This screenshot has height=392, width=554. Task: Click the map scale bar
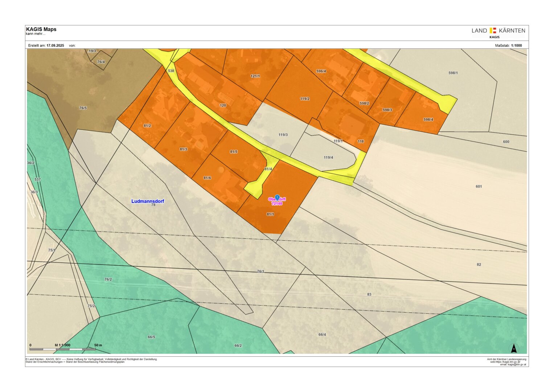click(62, 349)
